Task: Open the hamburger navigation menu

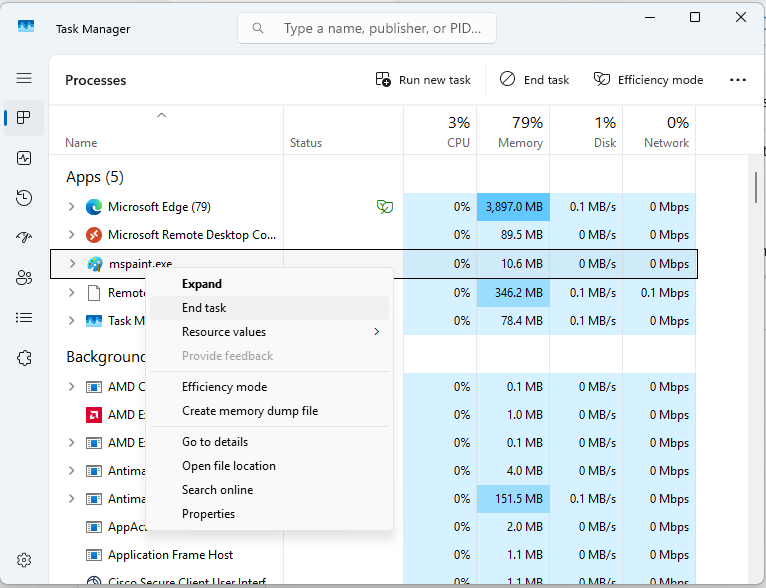Action: [x=24, y=78]
